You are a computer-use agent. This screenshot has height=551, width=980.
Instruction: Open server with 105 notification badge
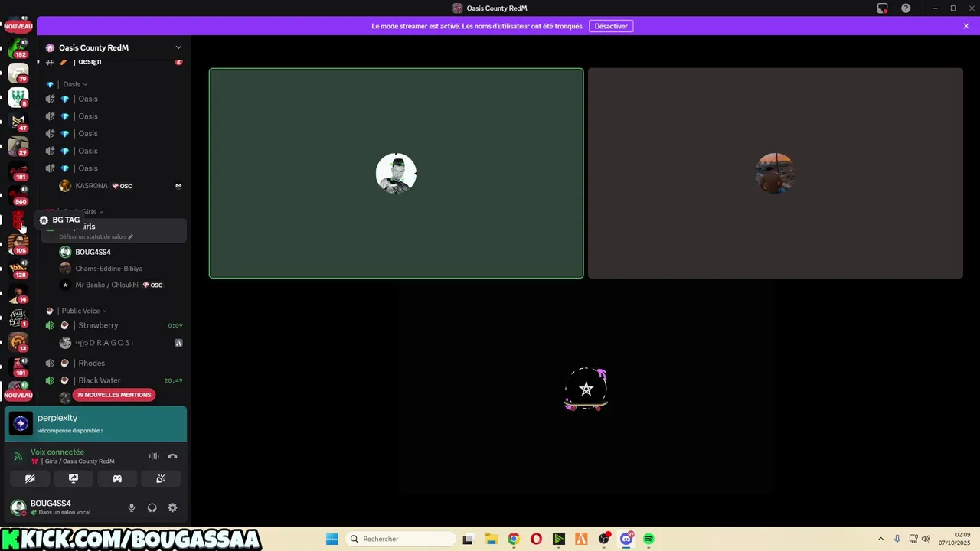point(18,244)
